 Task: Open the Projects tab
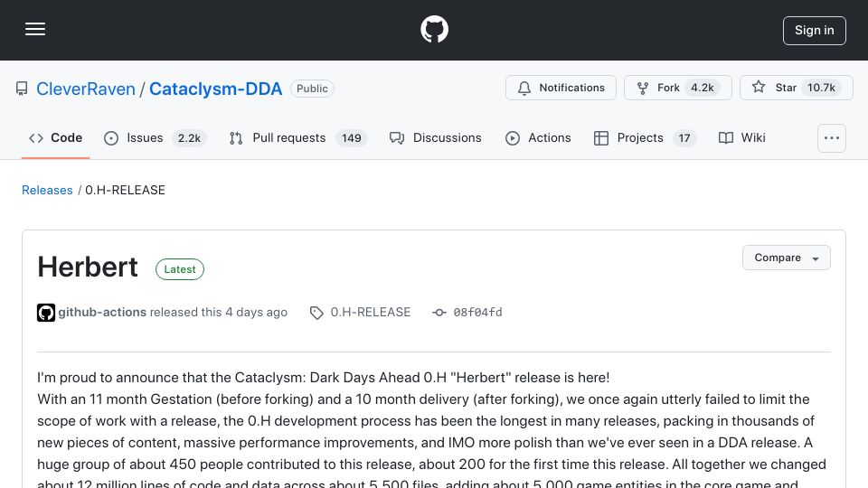[x=645, y=137]
